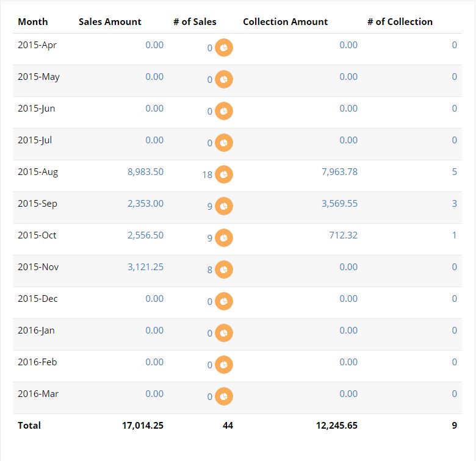476x461 pixels.
Task: Click the total sales count 44
Action: [228, 426]
